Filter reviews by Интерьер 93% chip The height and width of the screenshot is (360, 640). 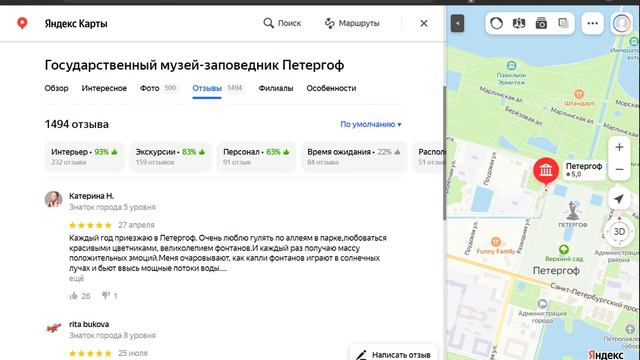pos(84,157)
